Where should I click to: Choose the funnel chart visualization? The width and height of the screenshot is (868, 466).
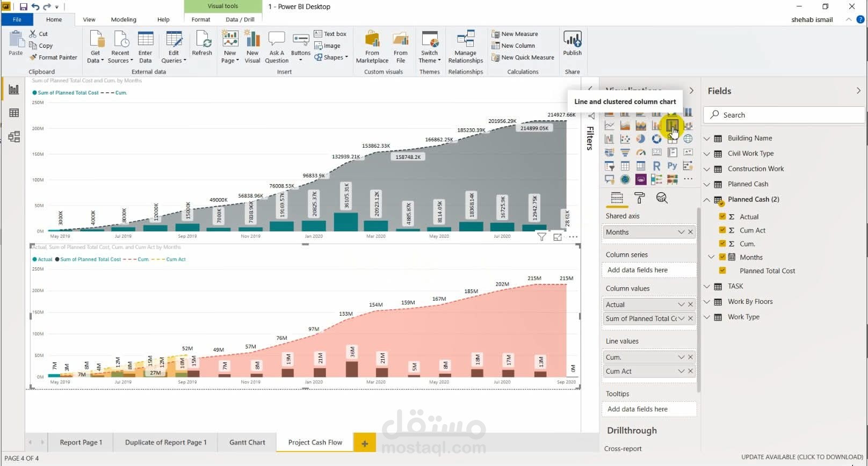(x=625, y=152)
